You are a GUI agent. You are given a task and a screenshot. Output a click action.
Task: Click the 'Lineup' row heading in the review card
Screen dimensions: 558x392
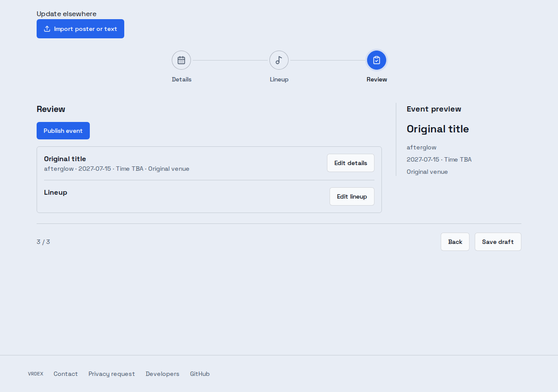point(55,193)
